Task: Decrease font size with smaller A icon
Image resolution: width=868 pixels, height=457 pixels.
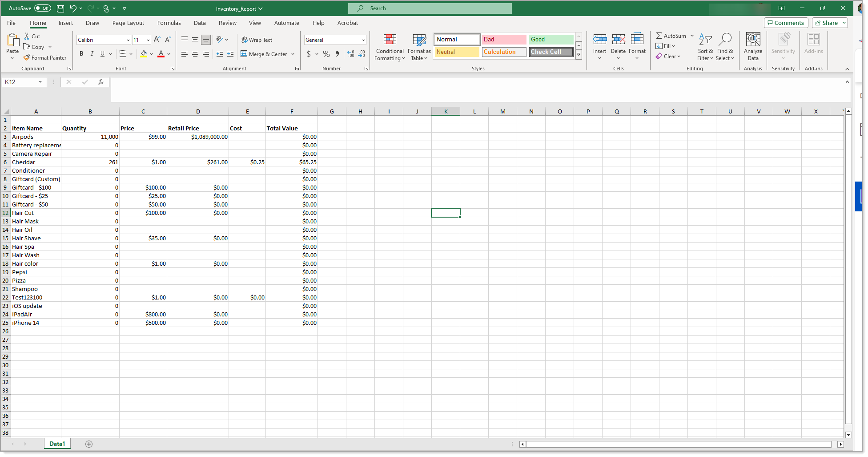Action: coord(168,40)
